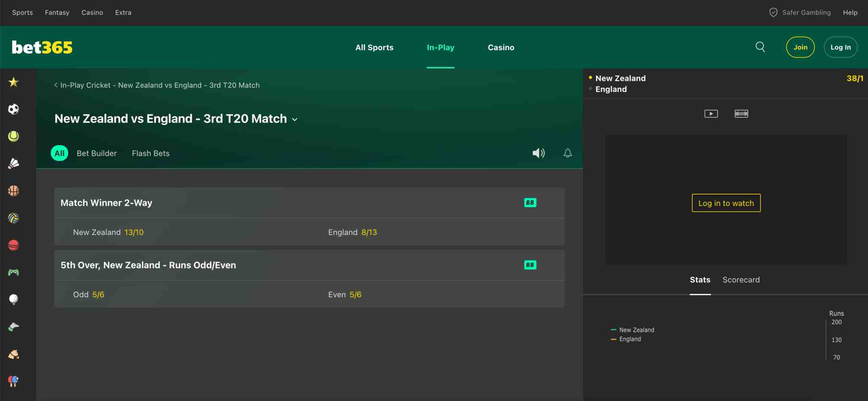This screenshot has width=868, height=401.
Task: Open the Golf ball sidebar icon
Action: pos(13,299)
